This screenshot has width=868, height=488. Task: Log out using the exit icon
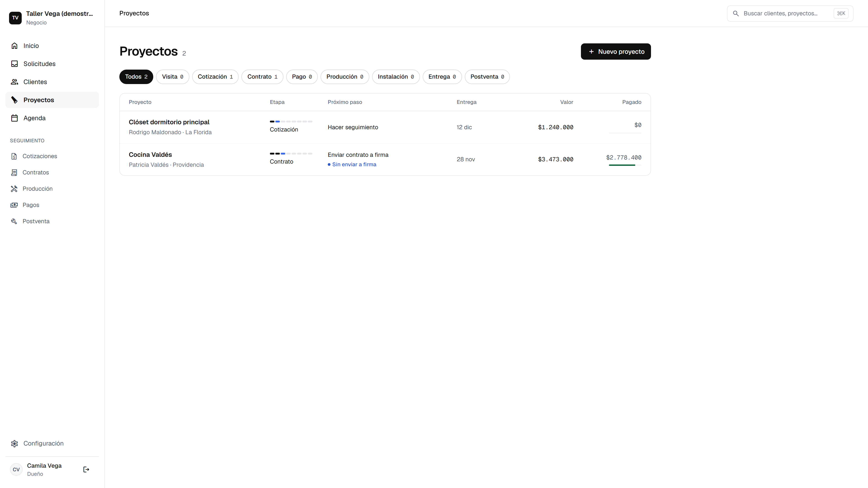[86, 469]
